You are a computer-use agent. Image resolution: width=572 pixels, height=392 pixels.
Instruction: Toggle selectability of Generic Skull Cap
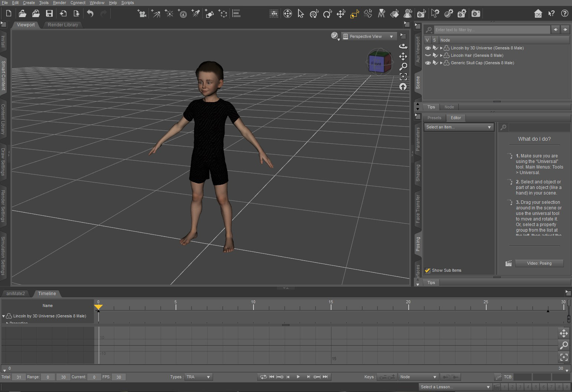pos(435,63)
